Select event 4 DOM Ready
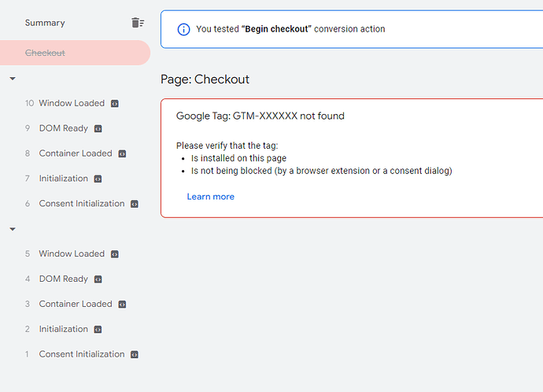 tap(63, 279)
